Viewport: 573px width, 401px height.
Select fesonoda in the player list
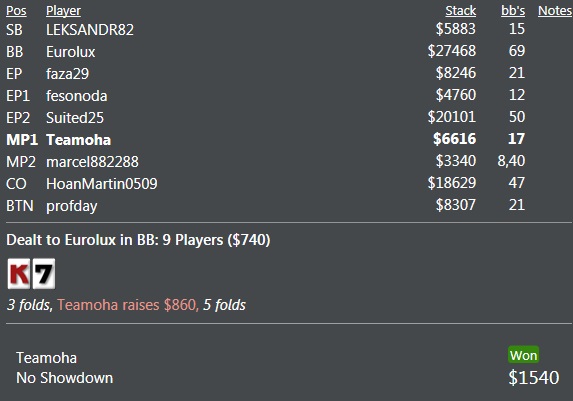point(77,96)
